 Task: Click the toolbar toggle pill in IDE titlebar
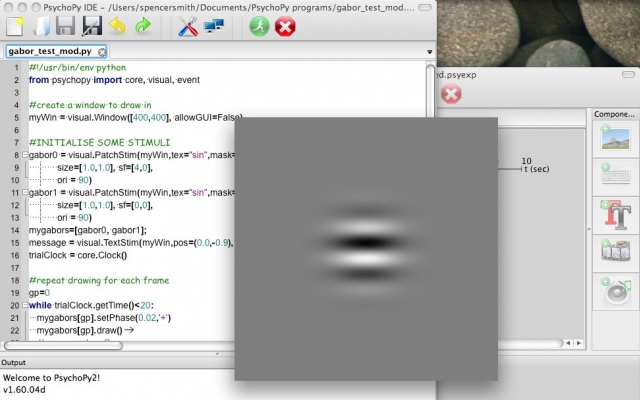(425, 7)
